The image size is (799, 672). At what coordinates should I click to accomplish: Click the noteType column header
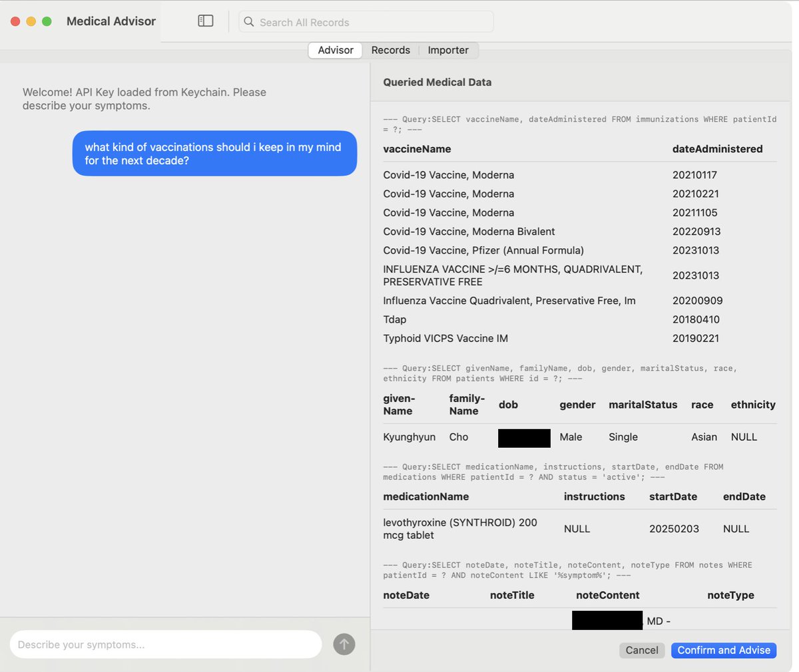point(730,595)
